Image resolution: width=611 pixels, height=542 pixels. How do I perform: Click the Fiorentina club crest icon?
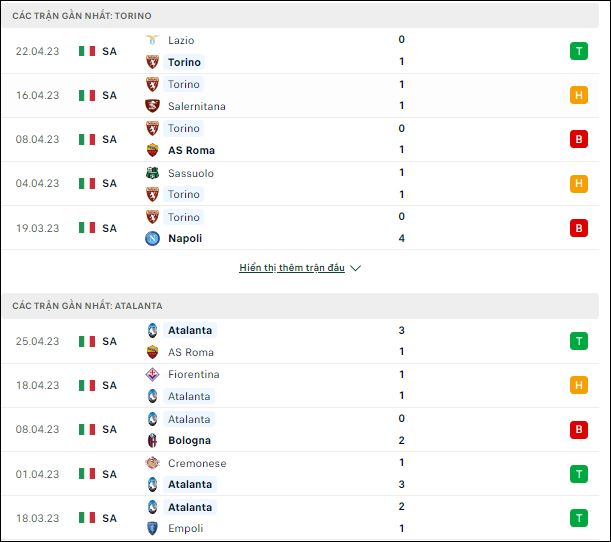152,374
